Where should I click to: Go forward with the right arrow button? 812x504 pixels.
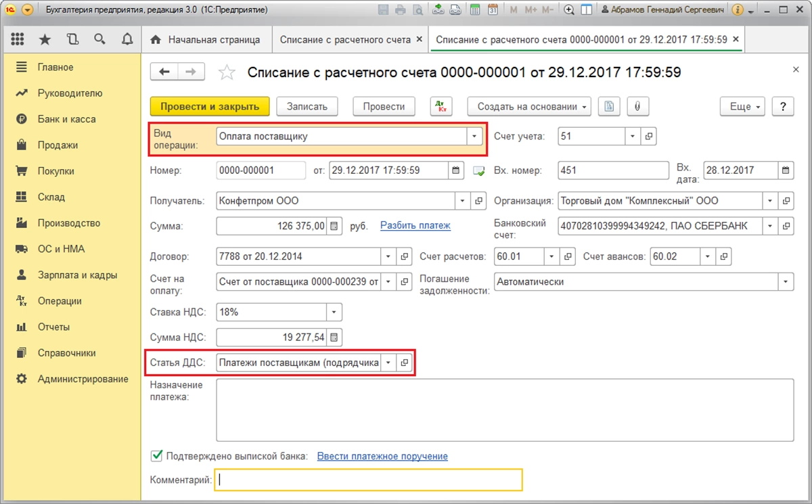(x=190, y=72)
